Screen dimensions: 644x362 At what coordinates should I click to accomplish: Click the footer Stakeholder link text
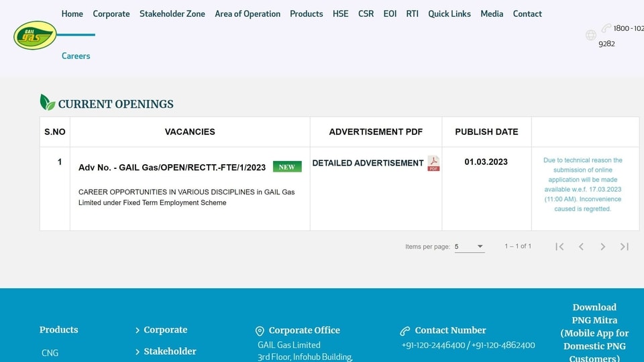coord(170,351)
